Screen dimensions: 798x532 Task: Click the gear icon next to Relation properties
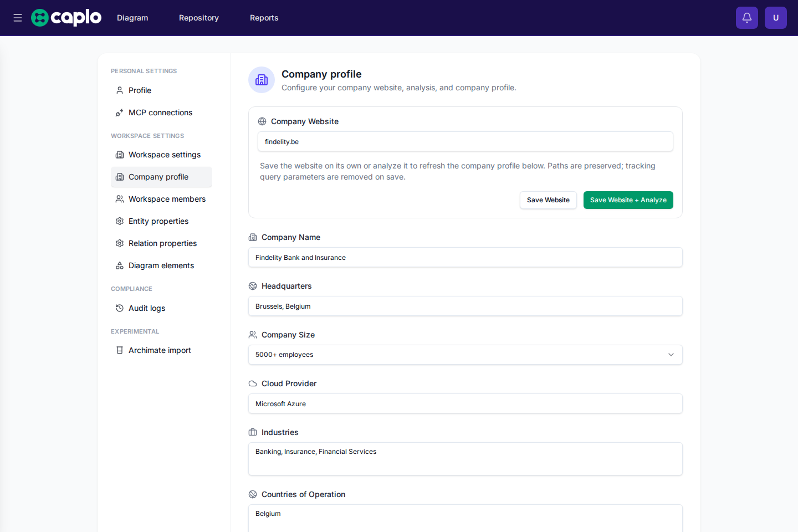click(120, 243)
